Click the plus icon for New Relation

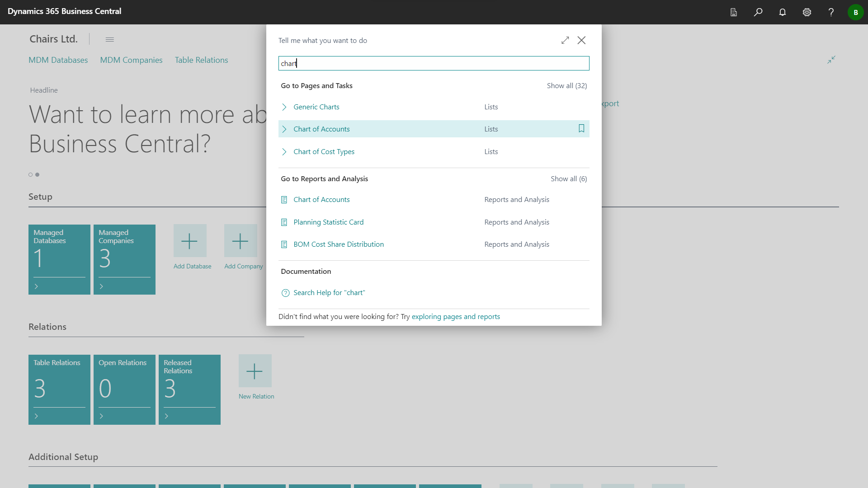click(x=255, y=371)
